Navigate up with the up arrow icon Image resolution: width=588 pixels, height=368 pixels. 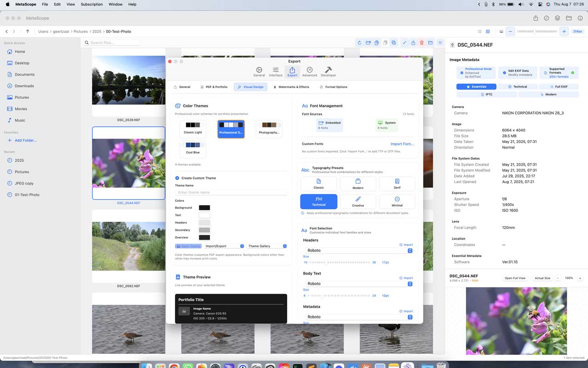(28, 31)
